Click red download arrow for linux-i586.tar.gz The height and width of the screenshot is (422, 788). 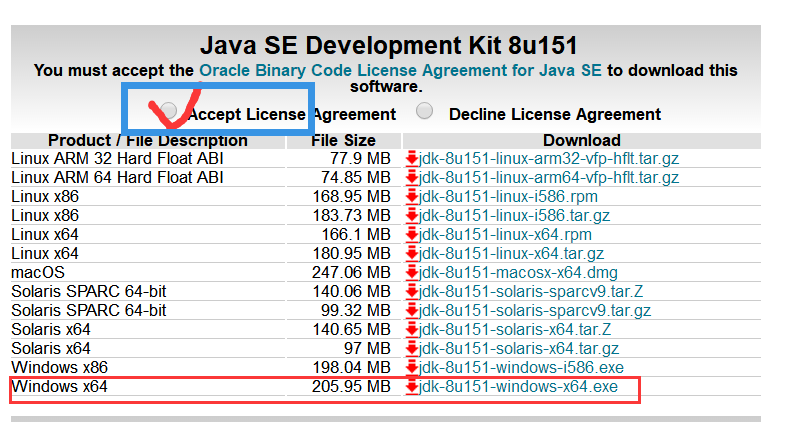[x=412, y=216]
